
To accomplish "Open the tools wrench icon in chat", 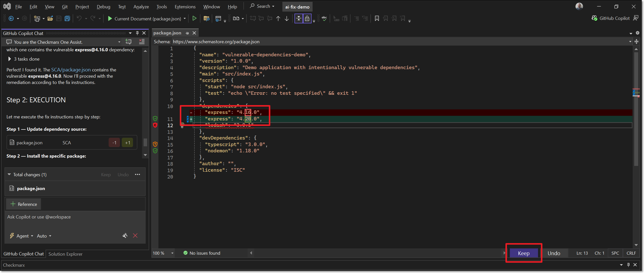I will tap(125, 236).
